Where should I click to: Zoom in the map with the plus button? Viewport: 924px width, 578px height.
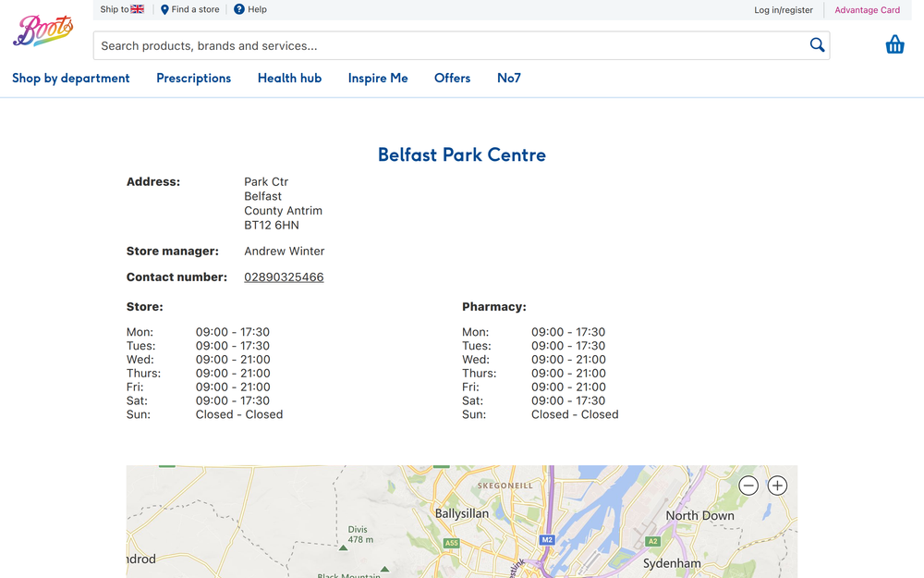[777, 486]
